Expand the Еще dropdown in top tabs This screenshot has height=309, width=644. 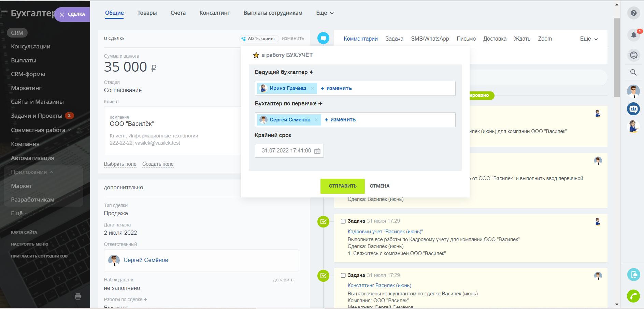pos(325,13)
